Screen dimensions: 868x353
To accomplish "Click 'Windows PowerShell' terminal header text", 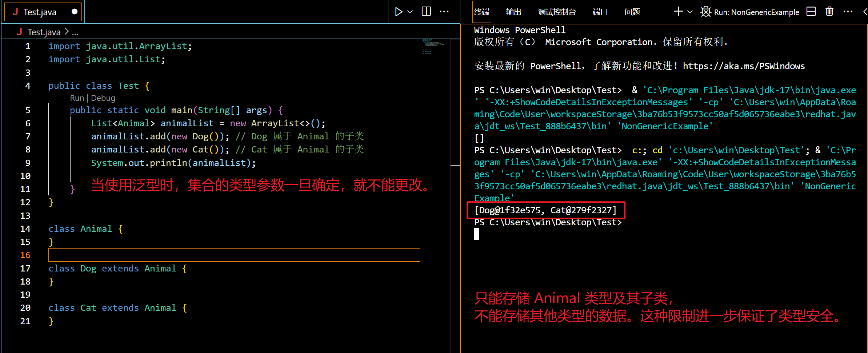I will click(x=520, y=30).
